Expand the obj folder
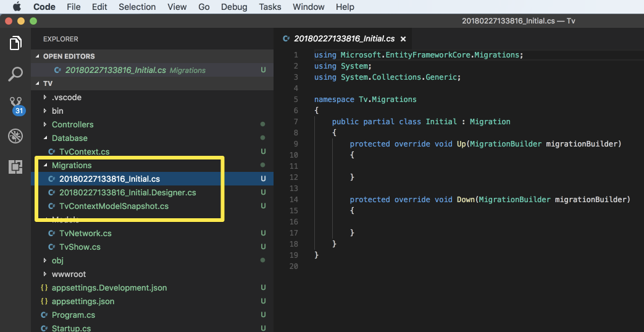Image resolution: width=644 pixels, height=332 pixels. [45, 260]
